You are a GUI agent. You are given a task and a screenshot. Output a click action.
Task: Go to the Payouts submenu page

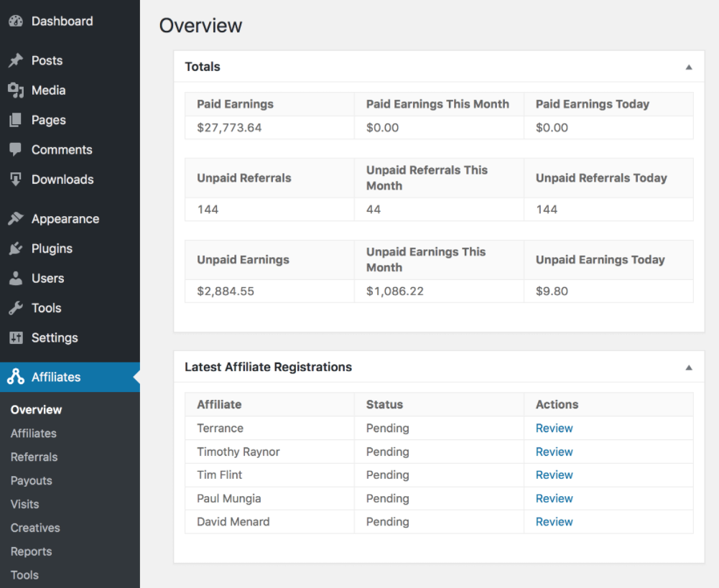coord(32,481)
